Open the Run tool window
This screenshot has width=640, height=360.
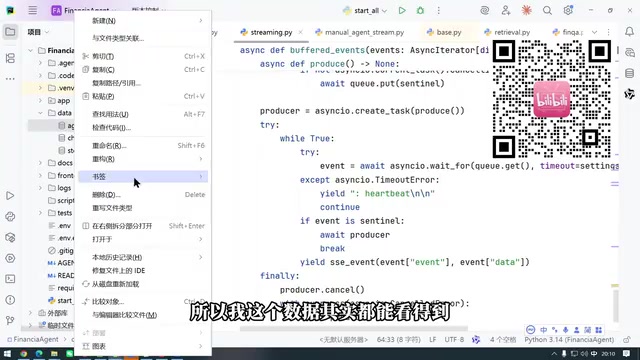coord(10,196)
